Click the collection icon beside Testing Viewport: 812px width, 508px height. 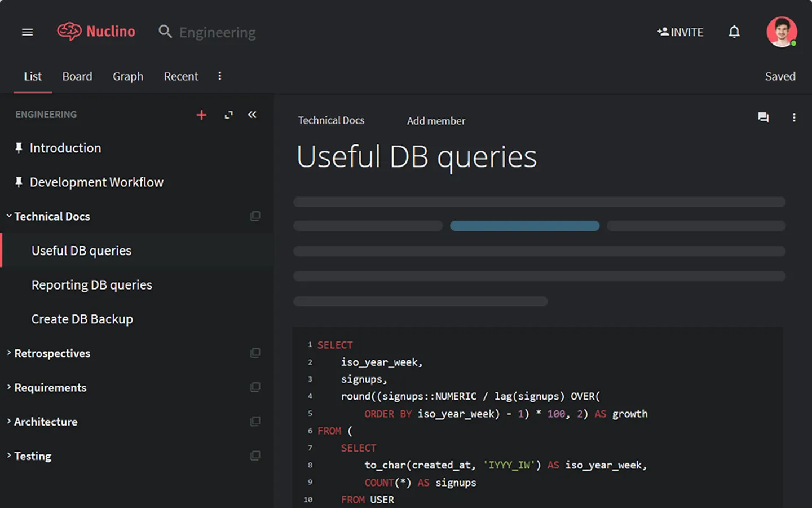pyautogui.click(x=255, y=456)
